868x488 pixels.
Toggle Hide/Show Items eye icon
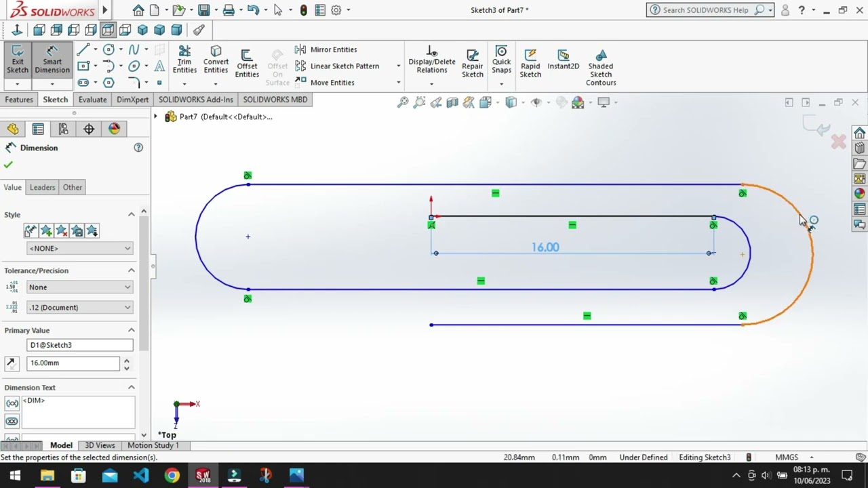536,102
